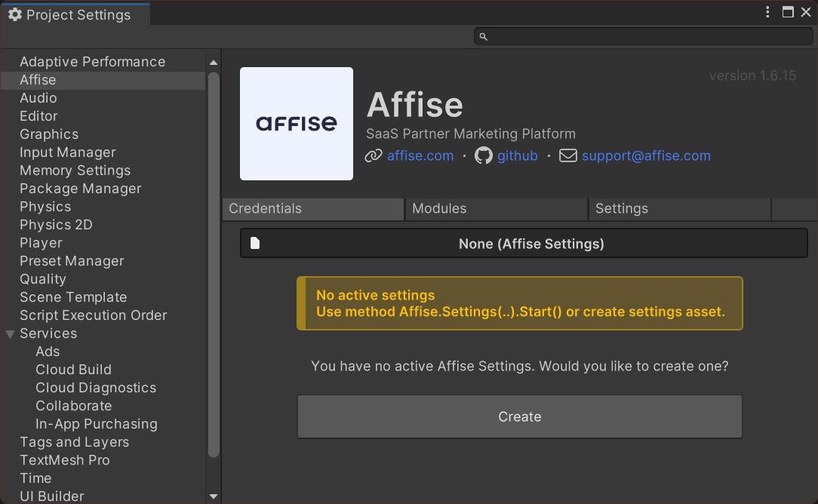Image resolution: width=818 pixels, height=504 pixels.
Task: Open the Player settings entry
Action: [x=41, y=242]
